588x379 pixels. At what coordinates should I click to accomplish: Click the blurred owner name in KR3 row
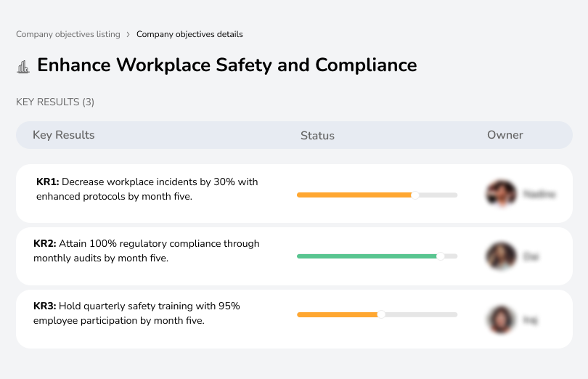(530, 320)
